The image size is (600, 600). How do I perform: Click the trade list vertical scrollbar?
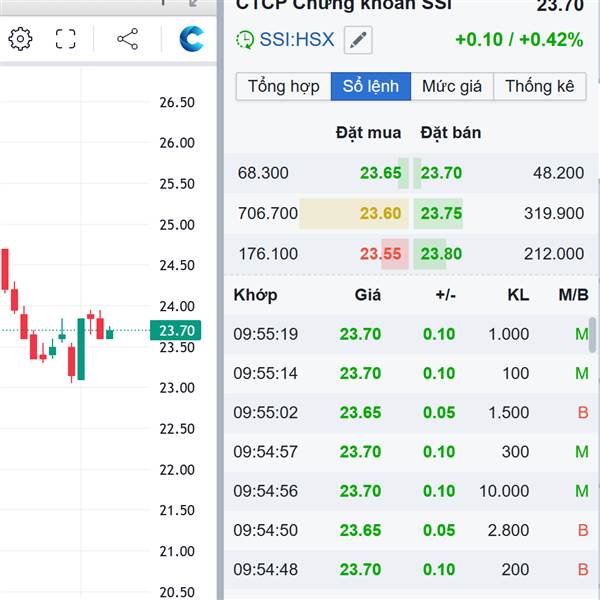592,335
